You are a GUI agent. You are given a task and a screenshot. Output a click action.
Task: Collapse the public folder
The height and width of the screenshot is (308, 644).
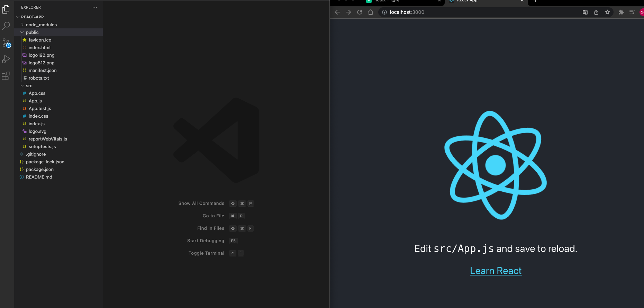click(x=58, y=32)
